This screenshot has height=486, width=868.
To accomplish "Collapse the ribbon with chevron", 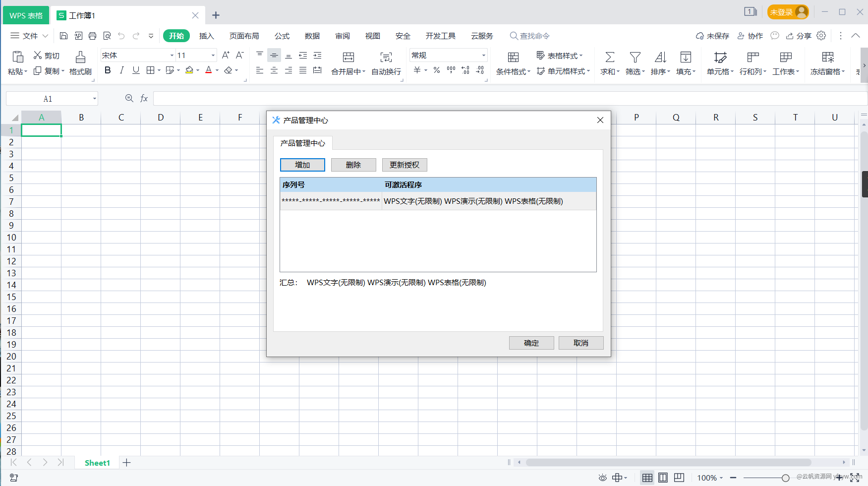I will tap(856, 36).
